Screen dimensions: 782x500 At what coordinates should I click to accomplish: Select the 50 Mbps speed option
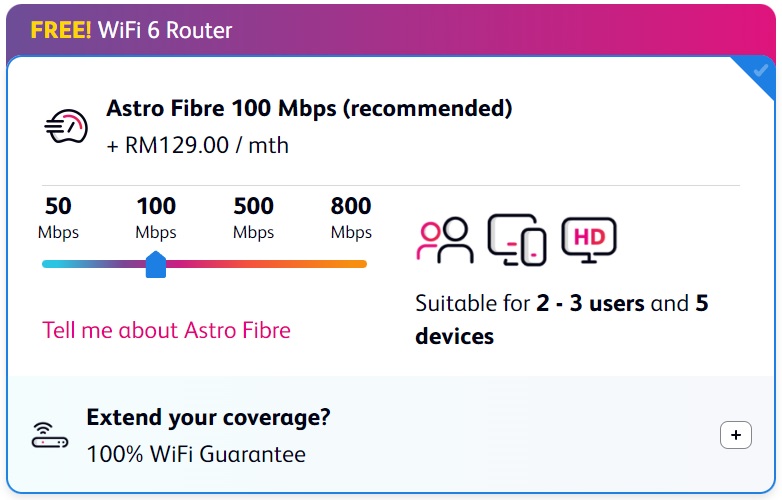coord(58,218)
